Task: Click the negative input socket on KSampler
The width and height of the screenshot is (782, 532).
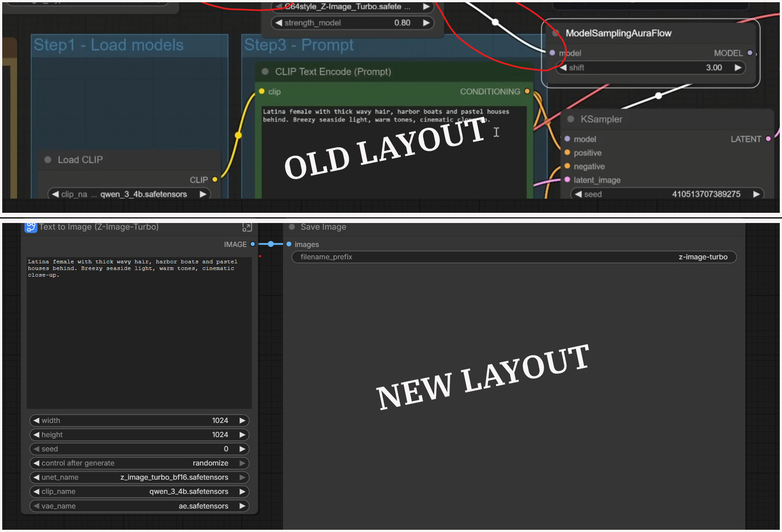Action: pyautogui.click(x=567, y=166)
